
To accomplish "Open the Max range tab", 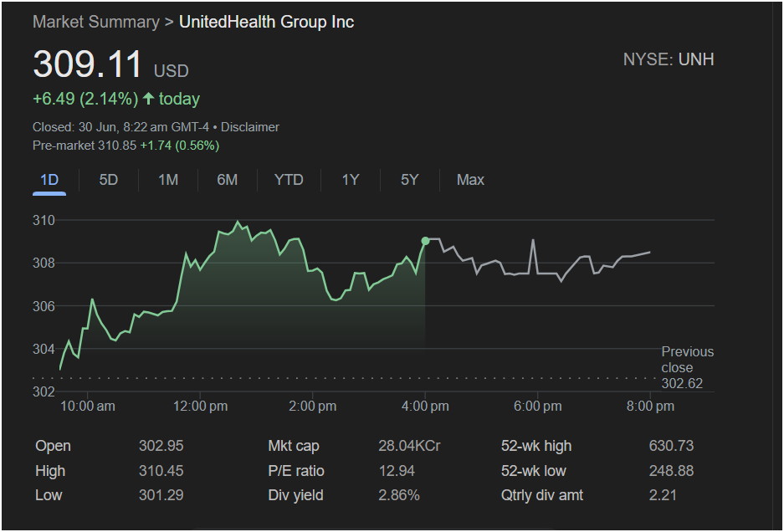I will (x=470, y=180).
